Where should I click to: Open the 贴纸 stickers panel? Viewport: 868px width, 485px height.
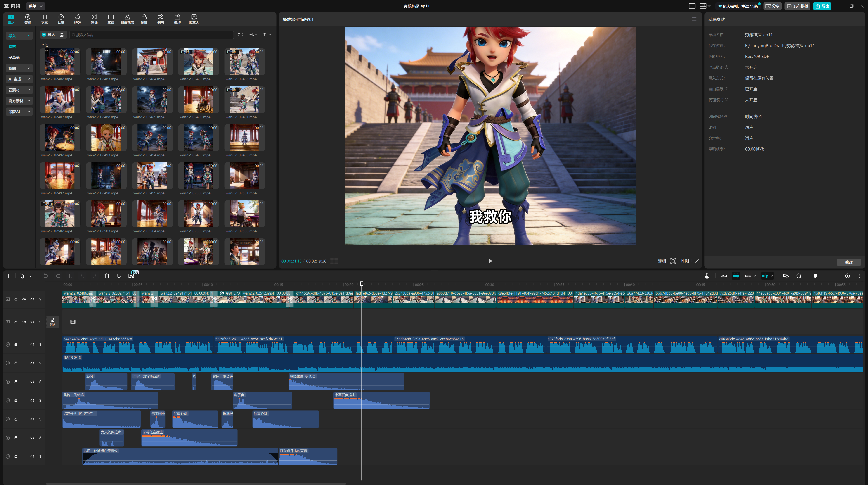point(61,19)
